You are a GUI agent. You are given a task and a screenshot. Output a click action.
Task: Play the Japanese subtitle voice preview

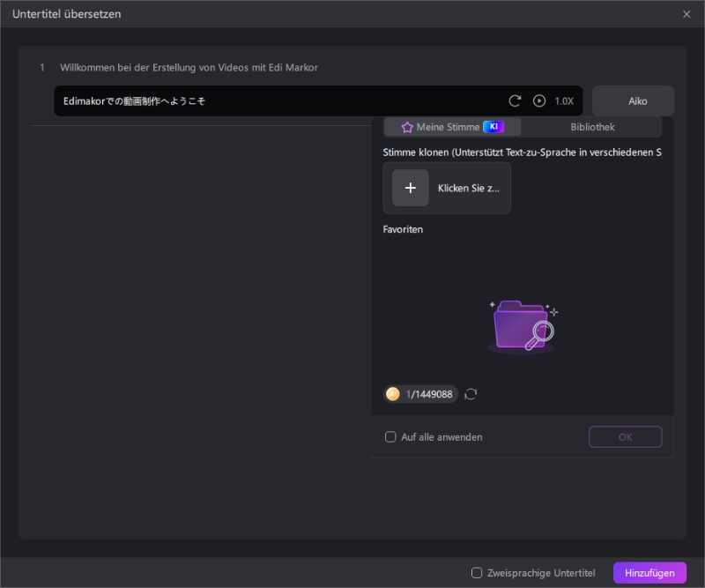point(539,101)
